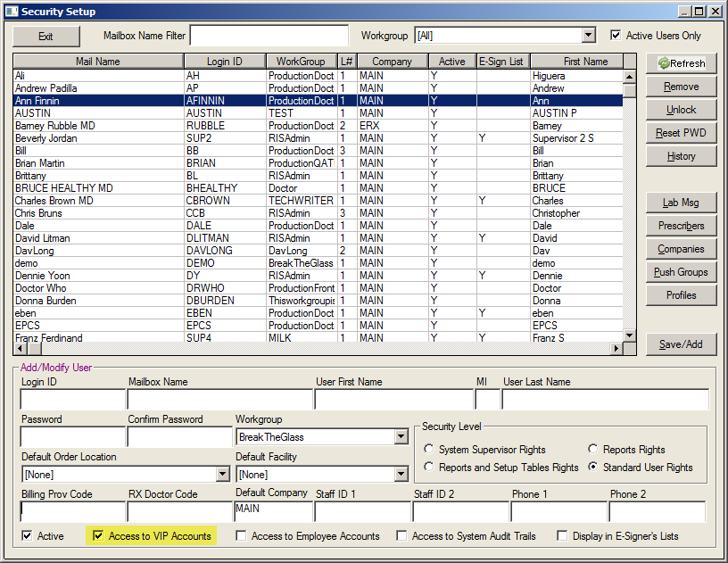Select Reports and Setup Tables Rights

(429, 467)
